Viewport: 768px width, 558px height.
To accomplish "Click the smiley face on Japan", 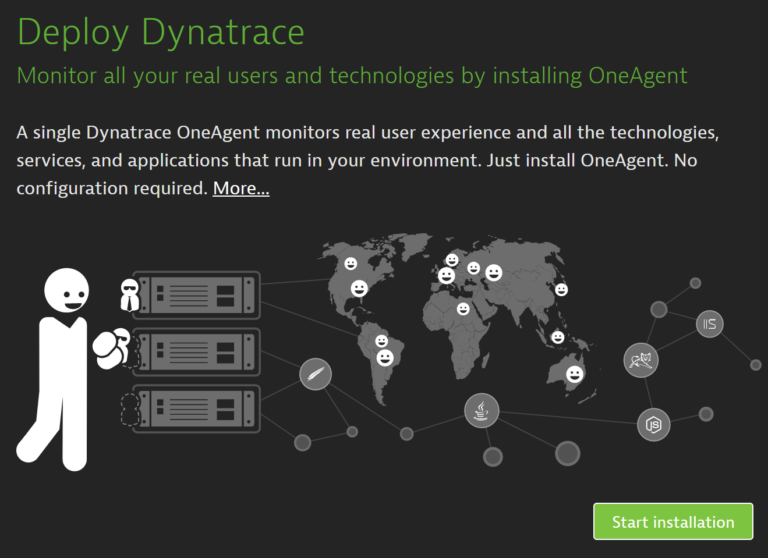I will pos(562,289).
